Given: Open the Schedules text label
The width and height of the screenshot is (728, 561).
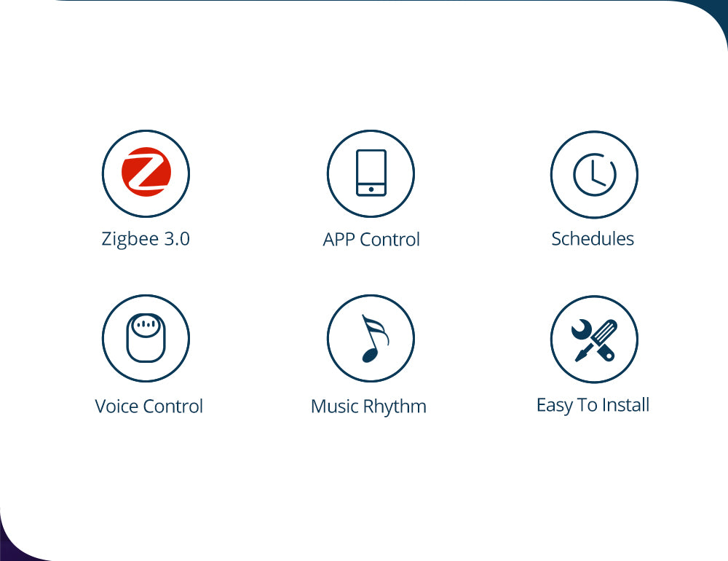Looking at the screenshot, I should click(593, 239).
